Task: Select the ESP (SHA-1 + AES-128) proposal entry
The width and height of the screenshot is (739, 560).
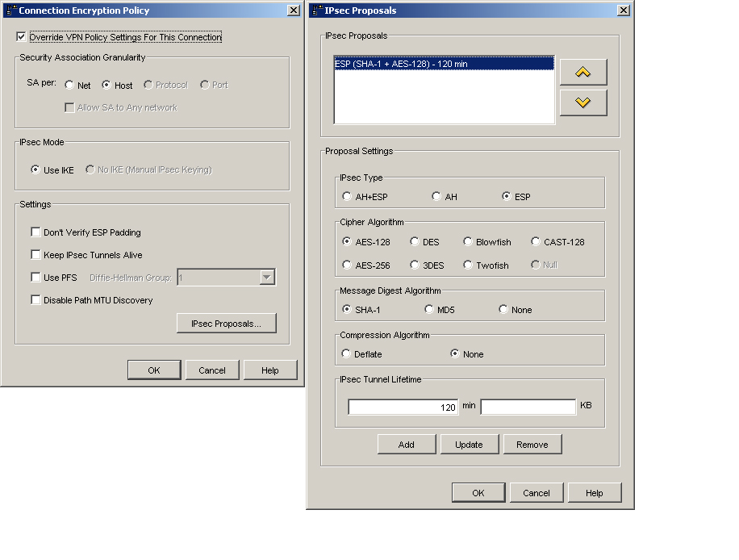Action: [x=444, y=64]
